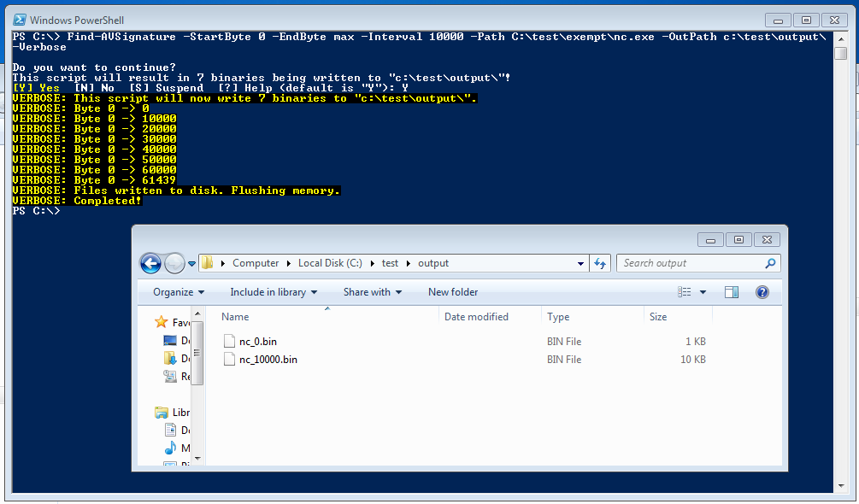Expand the address bar history dropdown
Viewport: 859px width, 504px height.
click(x=581, y=263)
